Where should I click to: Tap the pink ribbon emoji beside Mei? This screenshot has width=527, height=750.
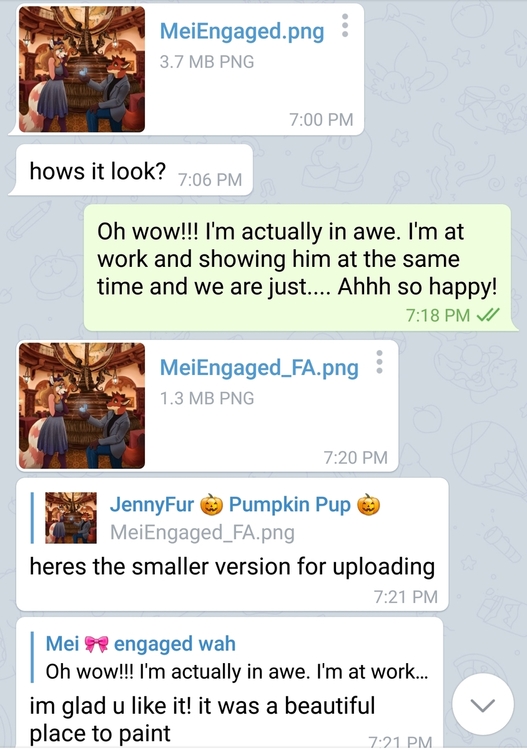[97, 644]
